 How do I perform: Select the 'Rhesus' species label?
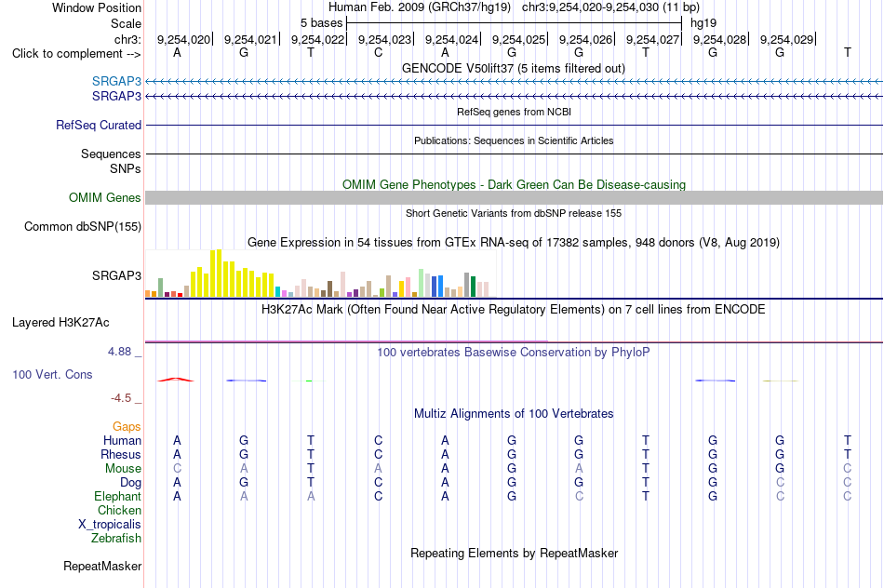(x=121, y=454)
